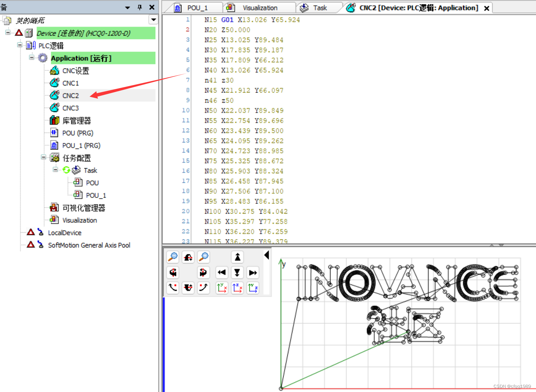Select POU call under Task
The width and height of the screenshot is (536, 392).
point(92,183)
